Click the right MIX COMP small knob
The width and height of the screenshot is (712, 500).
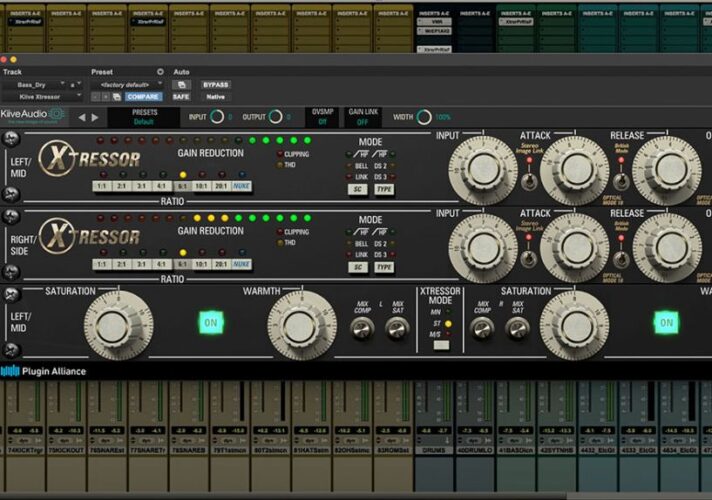pyautogui.click(x=482, y=328)
